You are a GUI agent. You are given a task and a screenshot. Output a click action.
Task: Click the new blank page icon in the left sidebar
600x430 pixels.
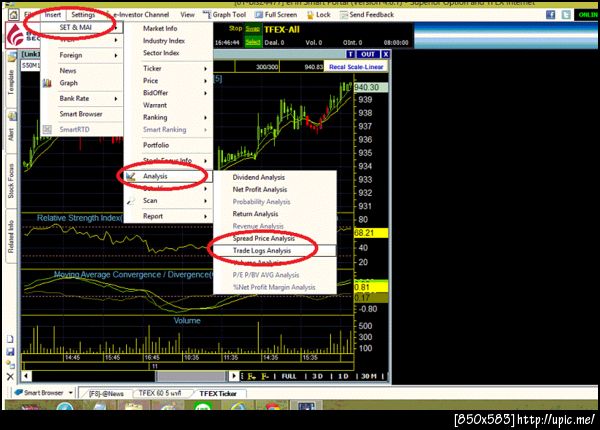(10, 339)
